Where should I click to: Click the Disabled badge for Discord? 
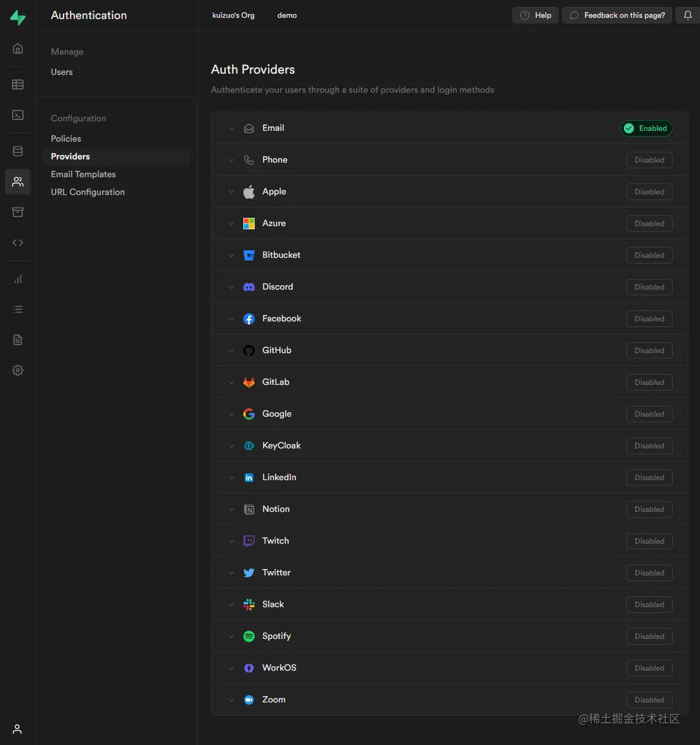(x=649, y=287)
